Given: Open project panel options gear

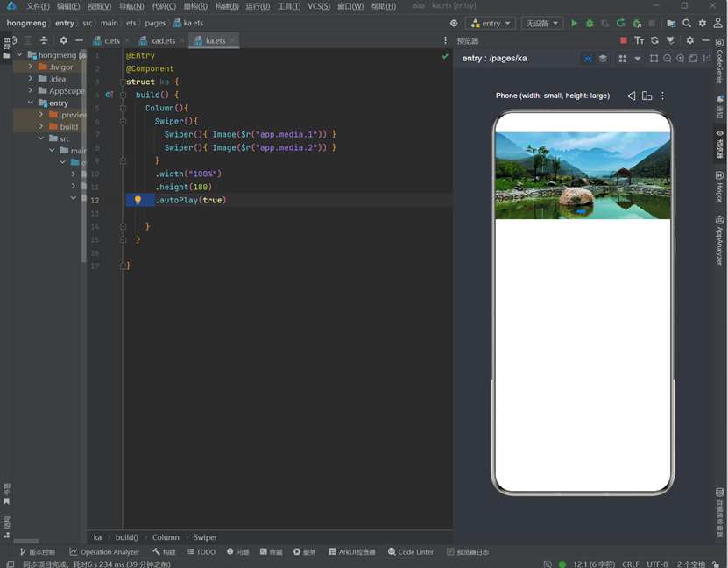Looking at the screenshot, I should pos(64,40).
